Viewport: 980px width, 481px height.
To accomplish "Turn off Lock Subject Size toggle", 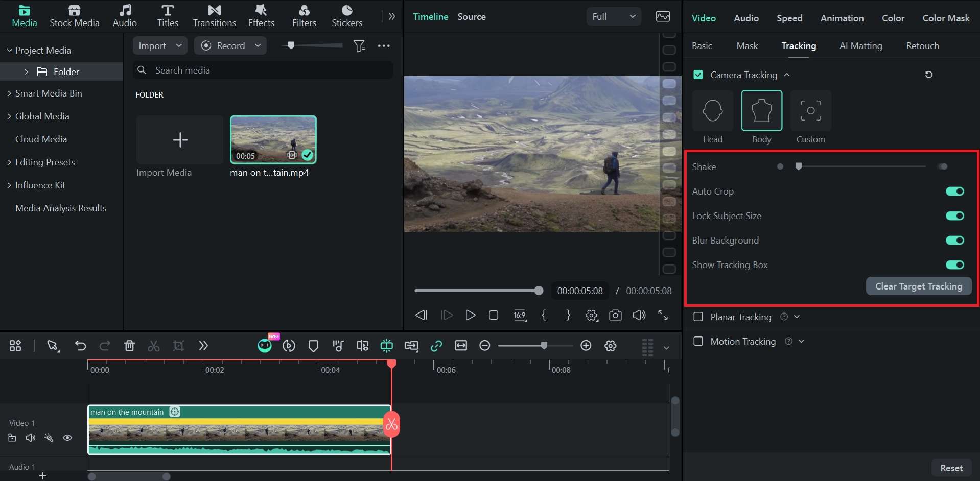I will 954,215.
